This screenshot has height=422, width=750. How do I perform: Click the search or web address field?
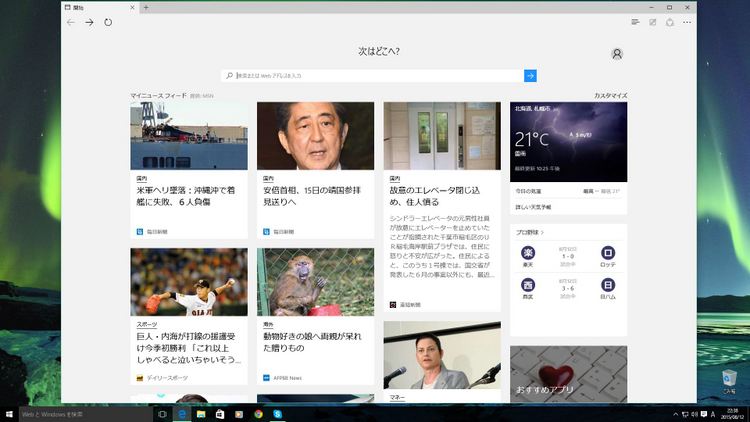[373, 76]
